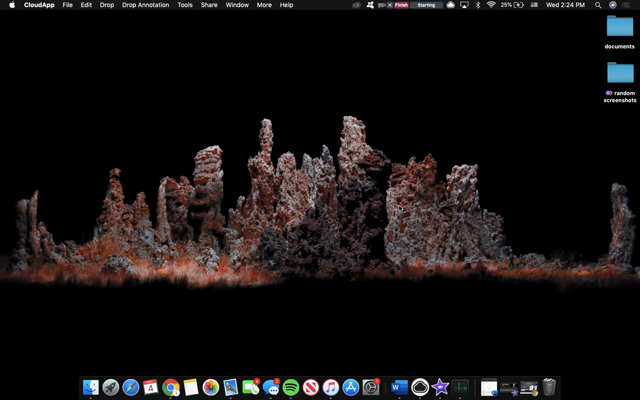
Task: Open Spotify in the dock
Action: 291,387
